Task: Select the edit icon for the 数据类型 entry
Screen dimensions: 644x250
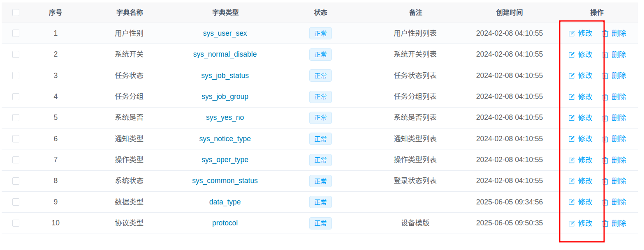Action: pos(571,202)
